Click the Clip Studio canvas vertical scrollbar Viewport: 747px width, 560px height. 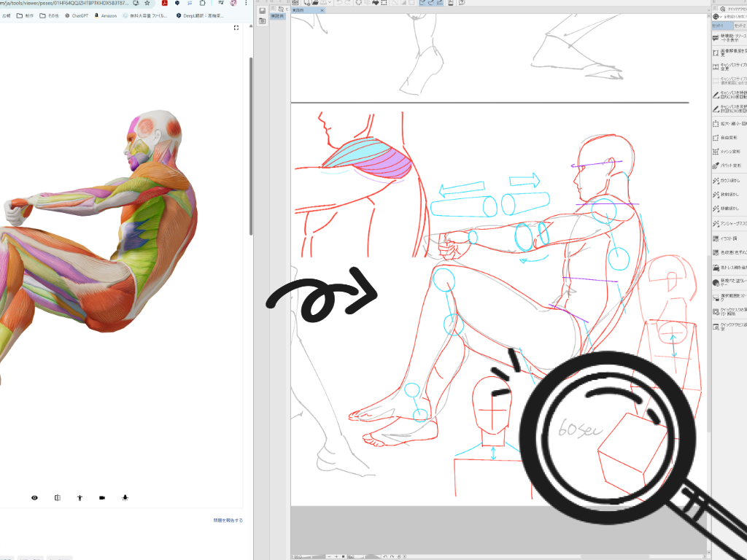point(708,344)
